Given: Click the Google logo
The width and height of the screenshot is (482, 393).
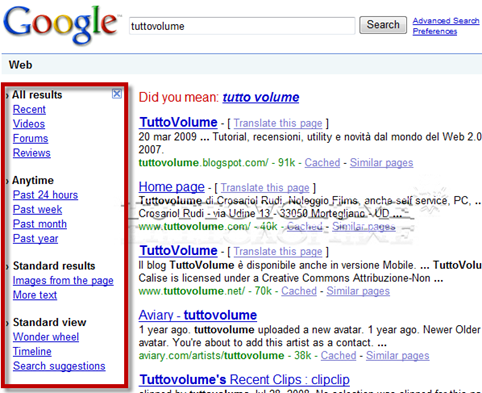Looking at the screenshot, I should click(x=61, y=25).
